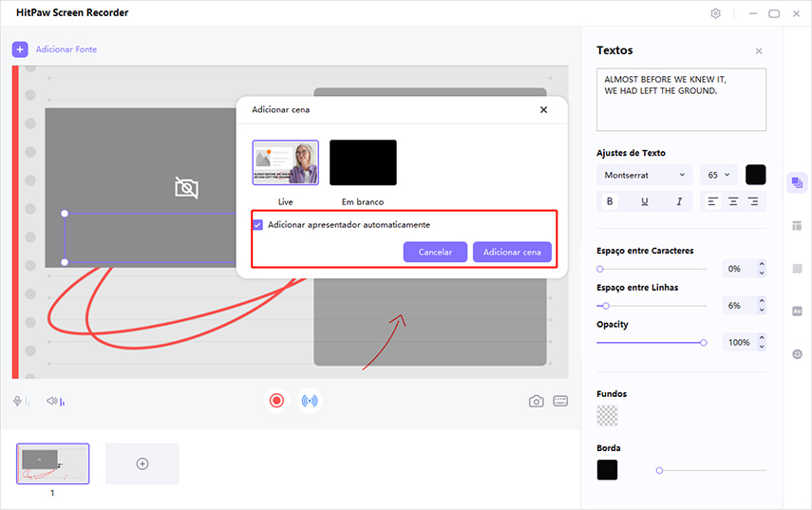Image resolution: width=812 pixels, height=510 pixels.
Task: Close the Textos panel
Action: point(759,51)
